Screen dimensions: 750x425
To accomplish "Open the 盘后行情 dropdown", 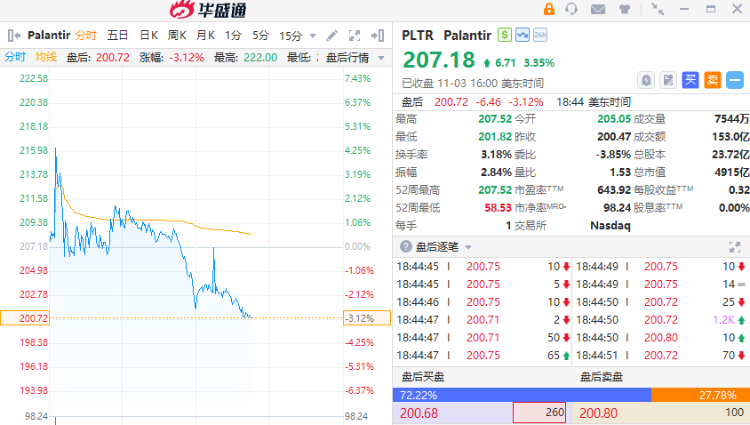I will pos(381,58).
